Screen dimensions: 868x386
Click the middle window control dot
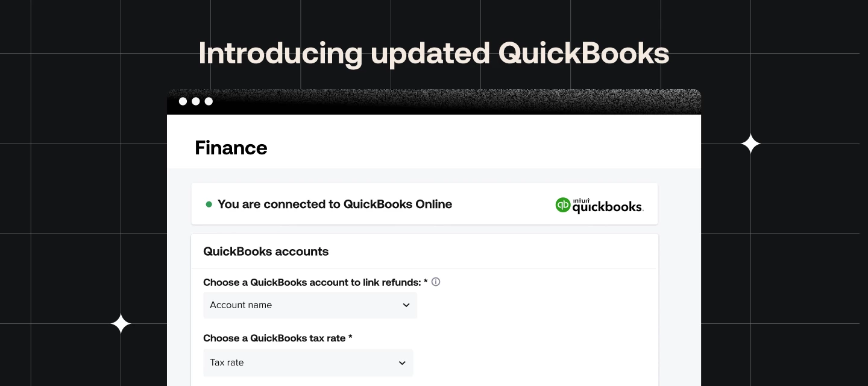(196, 101)
